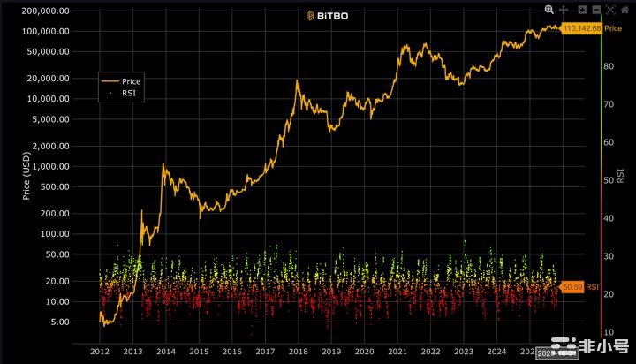
Task: Toggle RSI trace in the legend
Action: [120, 91]
